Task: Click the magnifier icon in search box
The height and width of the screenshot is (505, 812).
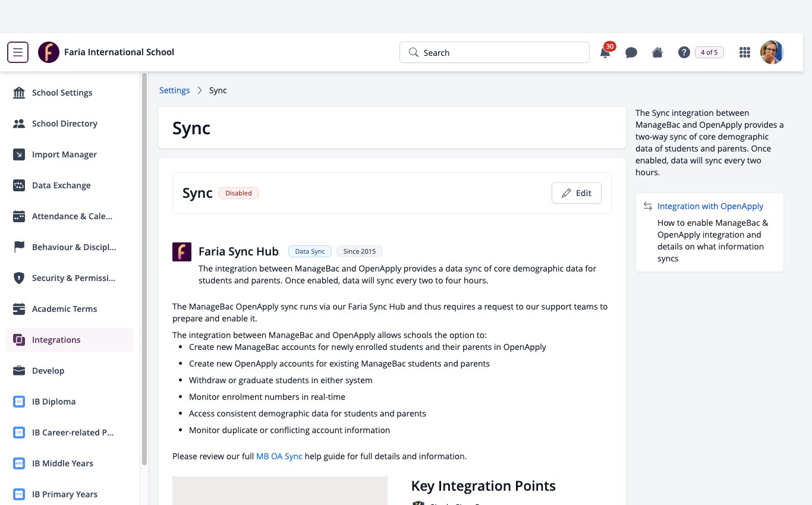Action: [x=414, y=52]
